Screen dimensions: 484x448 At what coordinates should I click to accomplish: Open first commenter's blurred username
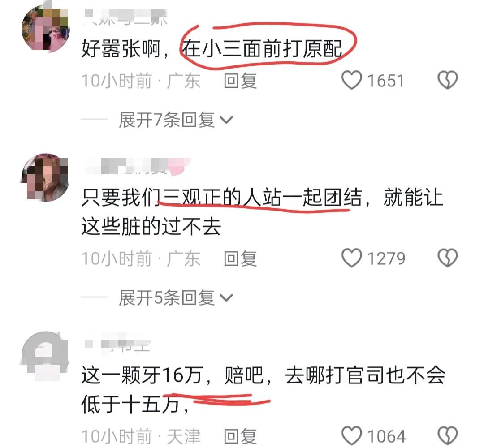tap(125, 17)
